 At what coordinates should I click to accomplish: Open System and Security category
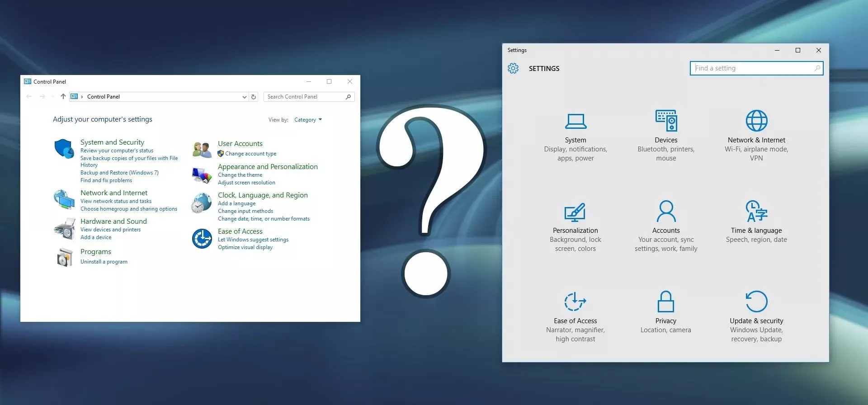(x=112, y=142)
